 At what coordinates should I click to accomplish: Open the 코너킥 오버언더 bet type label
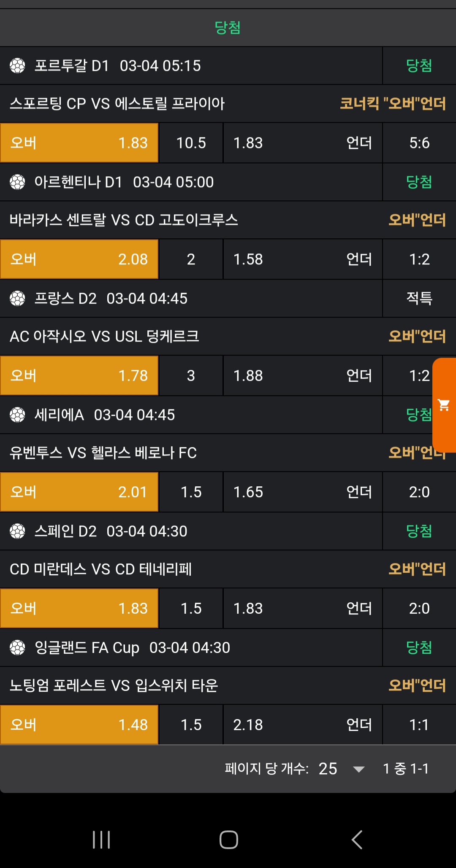click(393, 104)
